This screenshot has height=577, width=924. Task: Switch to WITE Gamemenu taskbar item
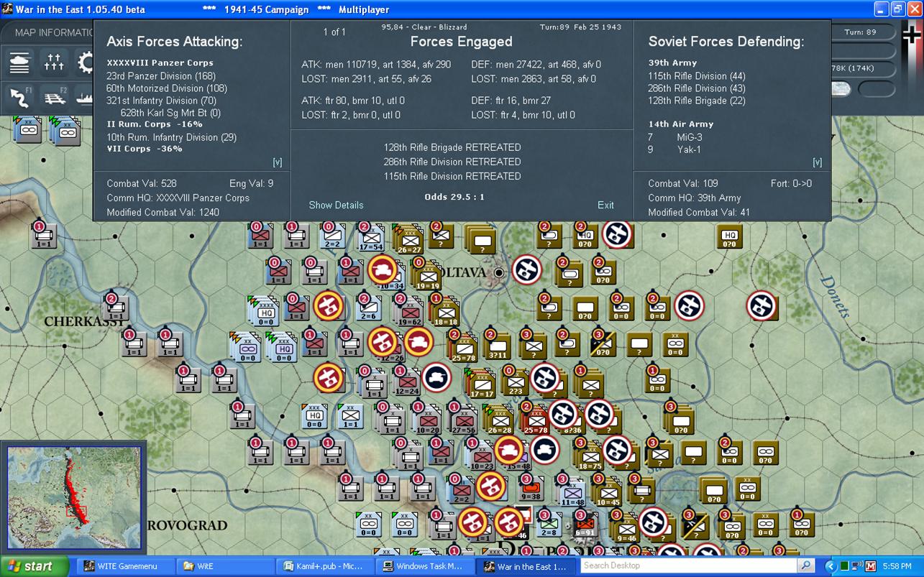[x=125, y=566]
